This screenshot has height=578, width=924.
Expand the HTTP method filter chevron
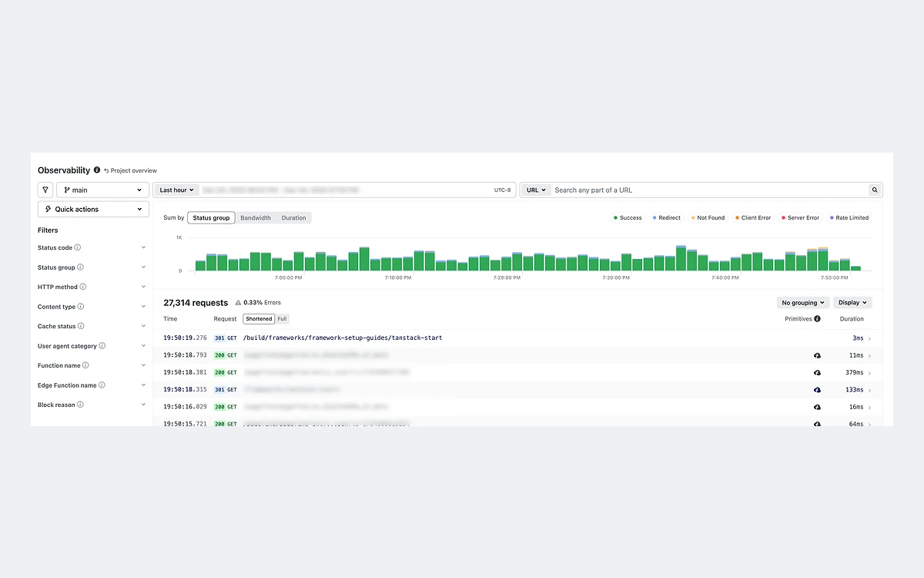pyautogui.click(x=143, y=287)
